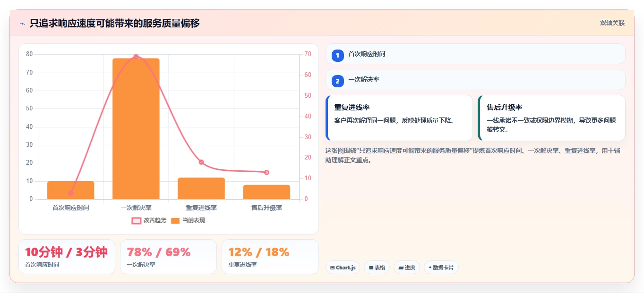Click the numbered badge 2 icon
This screenshot has width=644, height=293.
337,81
